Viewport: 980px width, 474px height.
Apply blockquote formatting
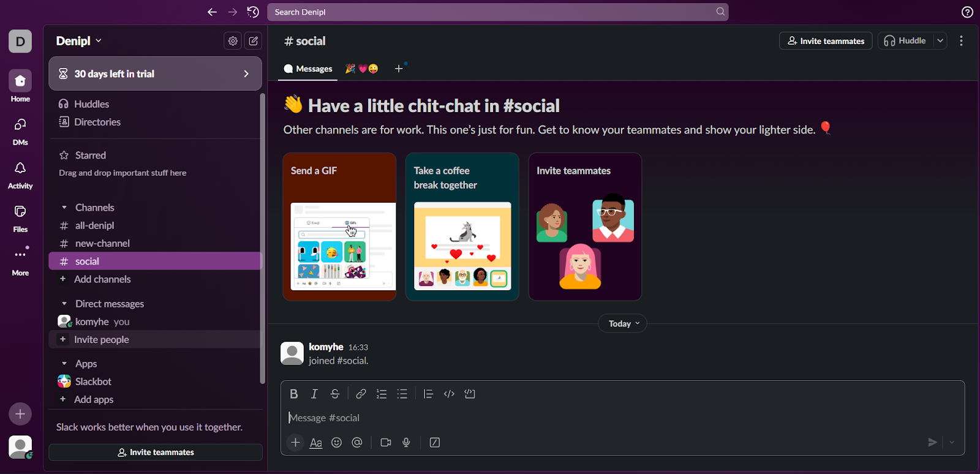pyautogui.click(x=428, y=394)
